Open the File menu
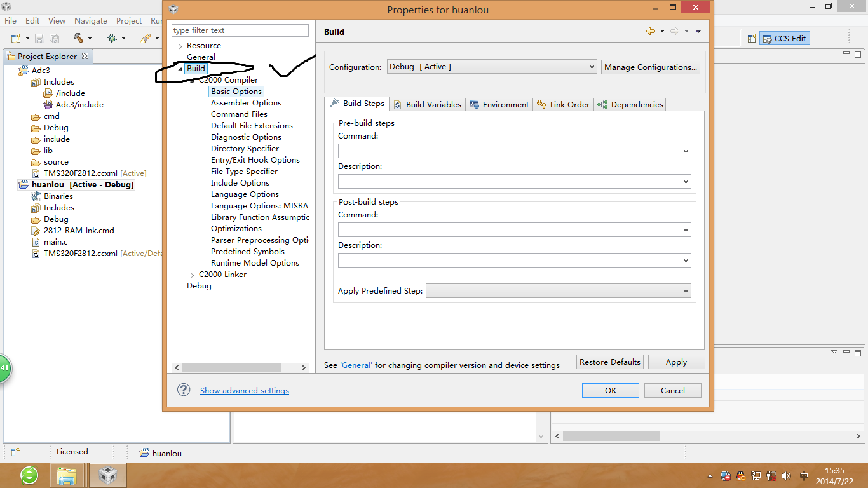Screen dimensions: 868x488 [11, 20]
